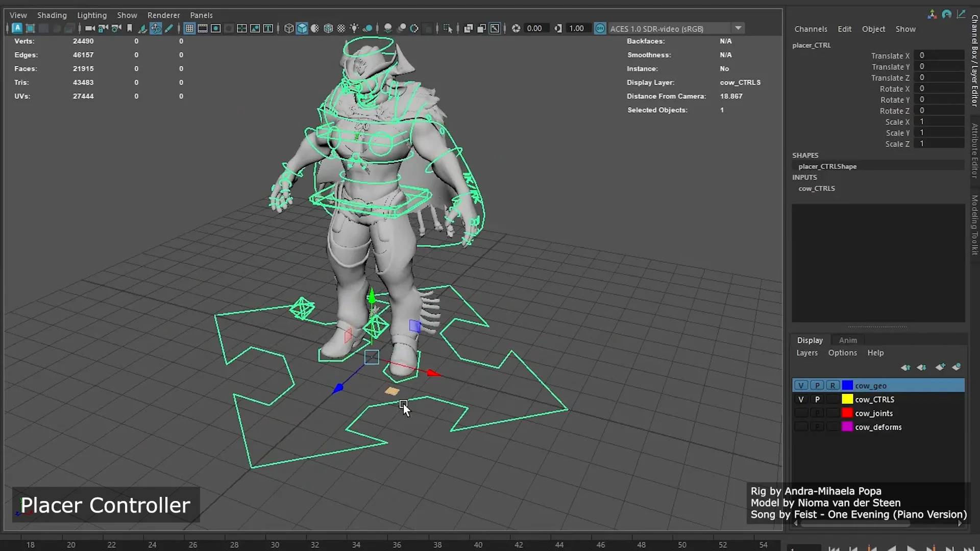The width and height of the screenshot is (980, 551).
Task: Toggle visibility V on cow_geo layer
Action: point(801,386)
